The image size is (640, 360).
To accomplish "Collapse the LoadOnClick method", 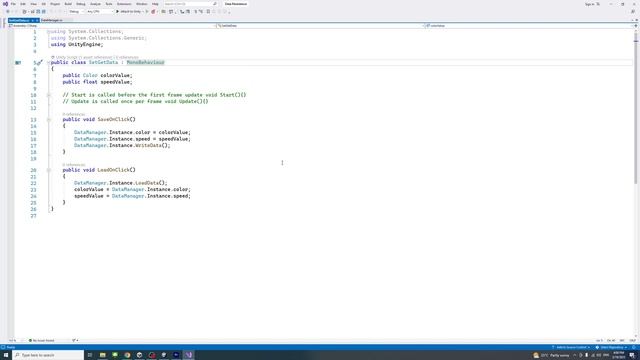I will pyautogui.click(x=48, y=170).
